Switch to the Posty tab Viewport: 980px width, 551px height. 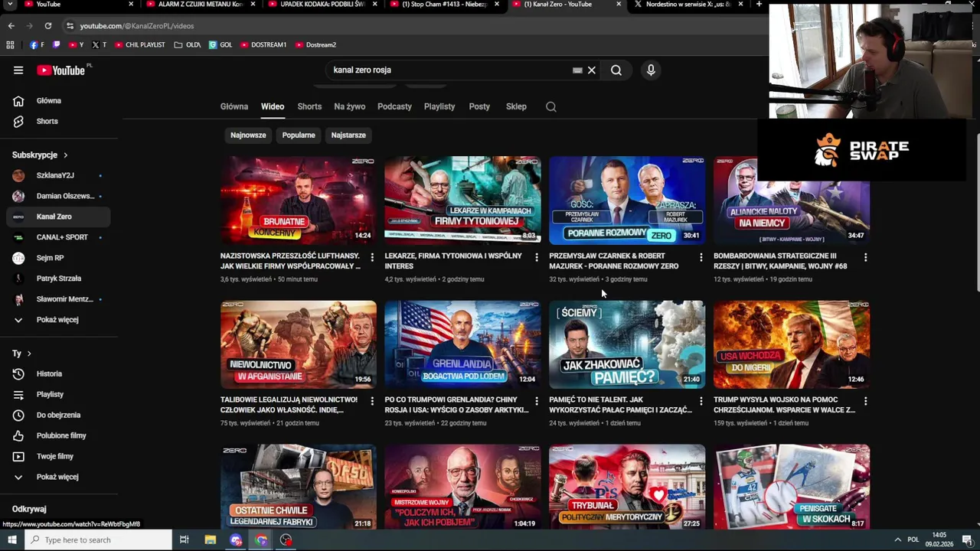point(479,106)
